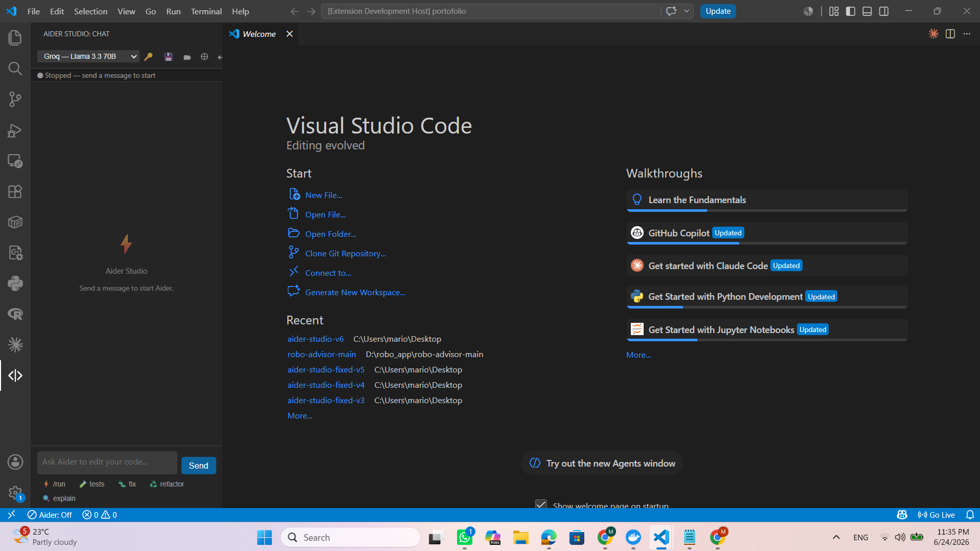The height and width of the screenshot is (551, 980).
Task: Expand Get Started with Jupyter Notebooks walkthrough
Action: click(767, 330)
